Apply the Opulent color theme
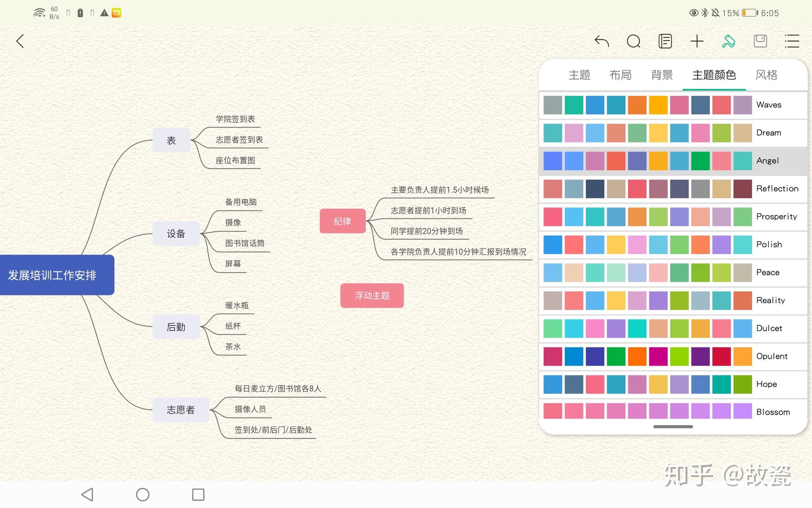 [673, 356]
